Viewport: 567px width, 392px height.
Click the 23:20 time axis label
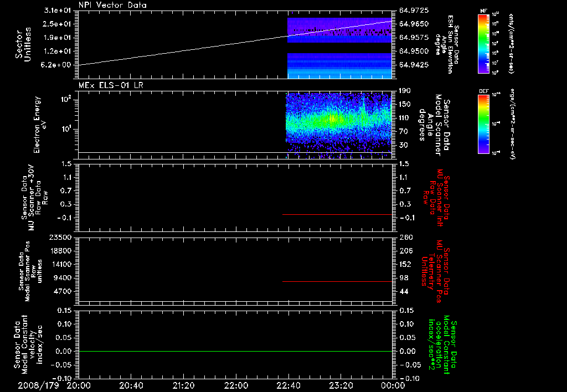tap(341, 385)
